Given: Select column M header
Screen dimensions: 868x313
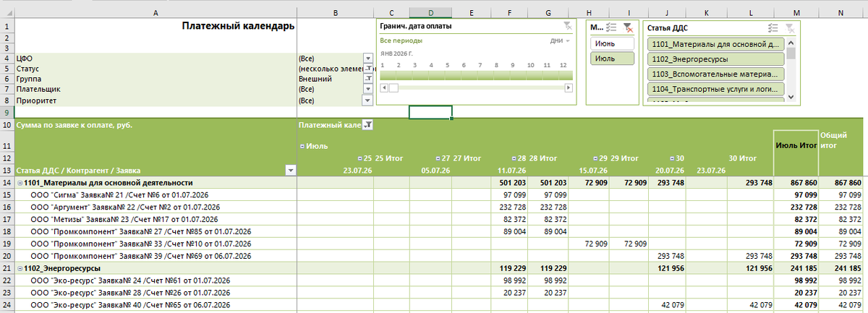Looking at the screenshot, I should (796, 12).
